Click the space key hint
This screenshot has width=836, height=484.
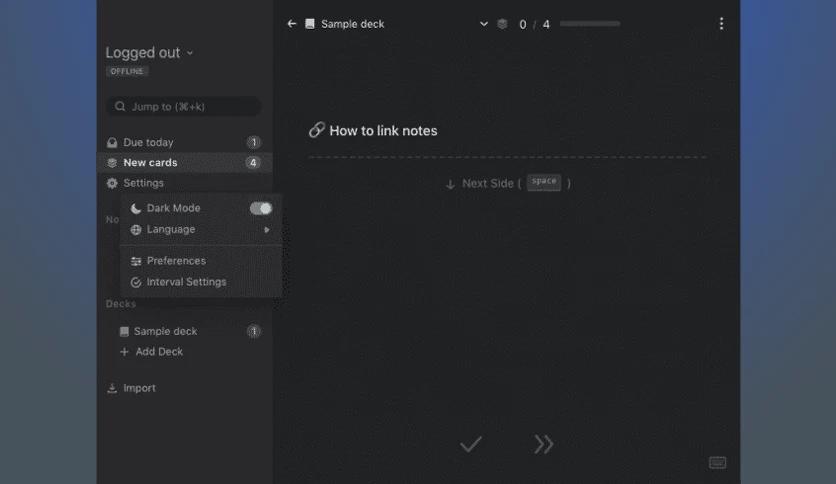544,182
